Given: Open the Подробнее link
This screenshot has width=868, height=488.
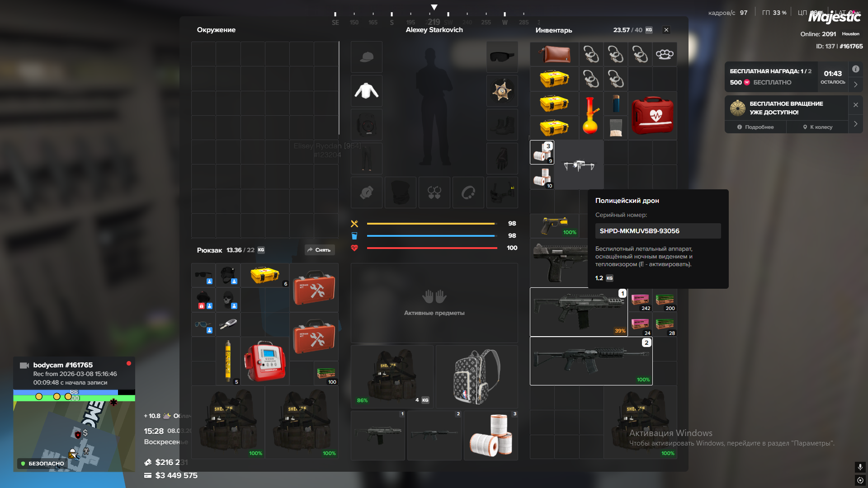Looking at the screenshot, I should 755,127.
